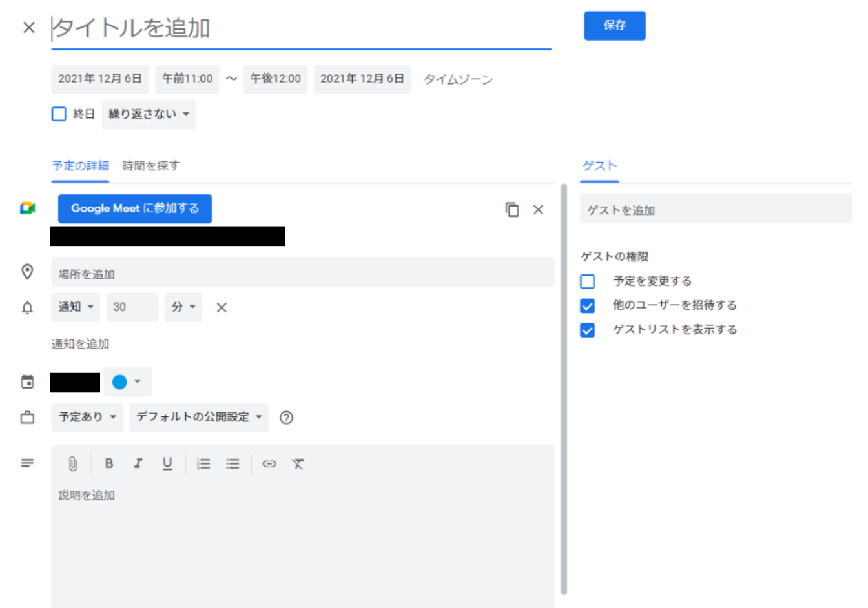Check the 予定を変更する guest permission
868x608 pixels.
click(x=587, y=281)
